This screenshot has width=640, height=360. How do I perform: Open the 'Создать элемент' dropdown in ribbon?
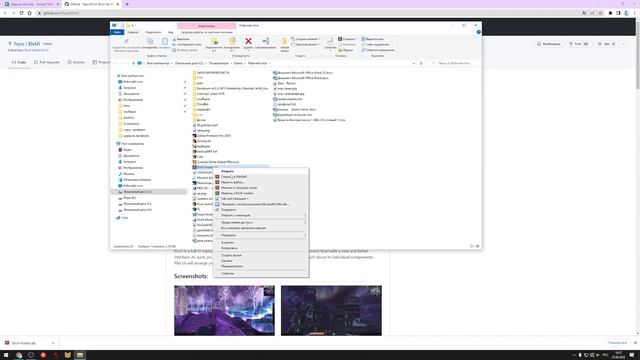(x=305, y=39)
